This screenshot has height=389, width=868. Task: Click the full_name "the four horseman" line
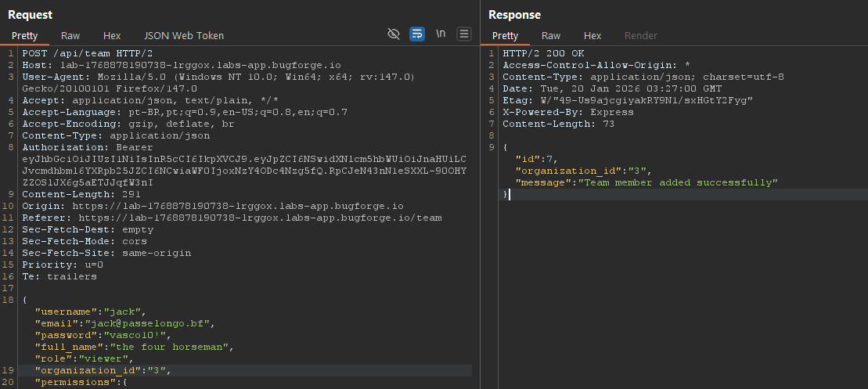(134, 347)
